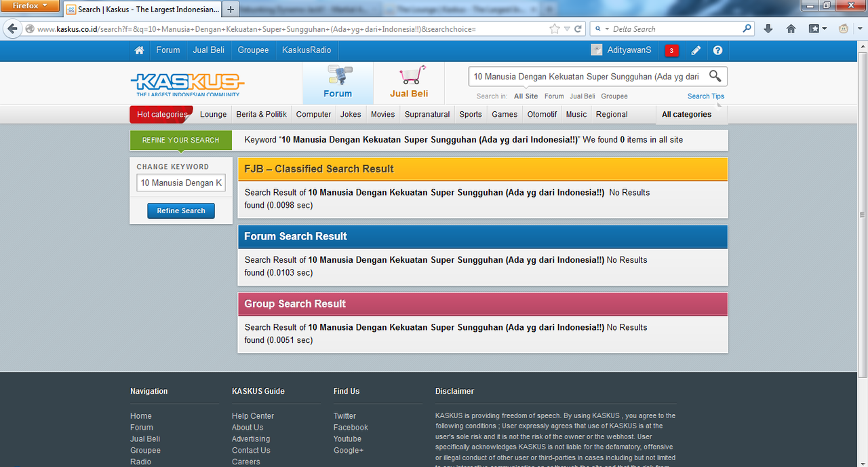The height and width of the screenshot is (467, 868).
Task: Open the Lounge category
Action: click(x=214, y=115)
